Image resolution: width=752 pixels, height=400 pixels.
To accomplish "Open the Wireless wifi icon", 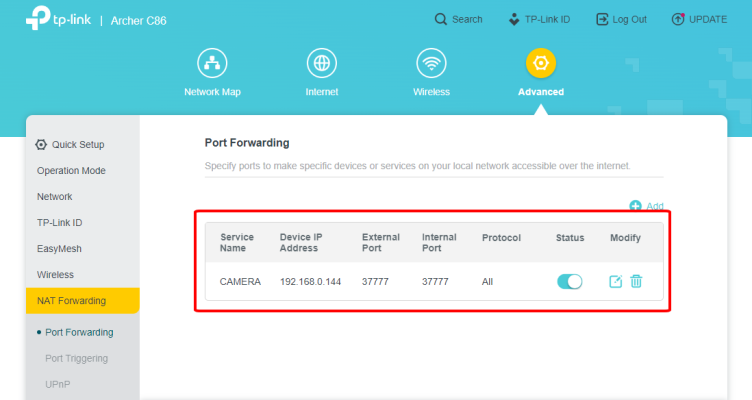I will click(x=431, y=63).
